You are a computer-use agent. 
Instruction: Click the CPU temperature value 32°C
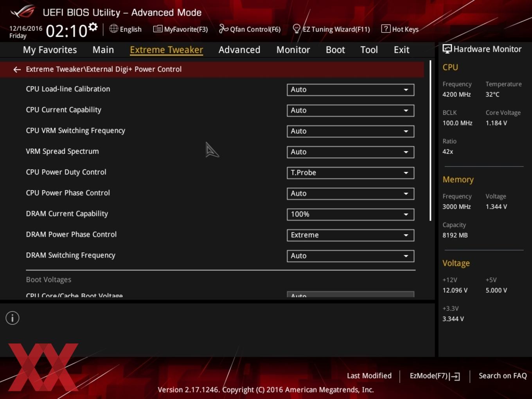[492, 94]
